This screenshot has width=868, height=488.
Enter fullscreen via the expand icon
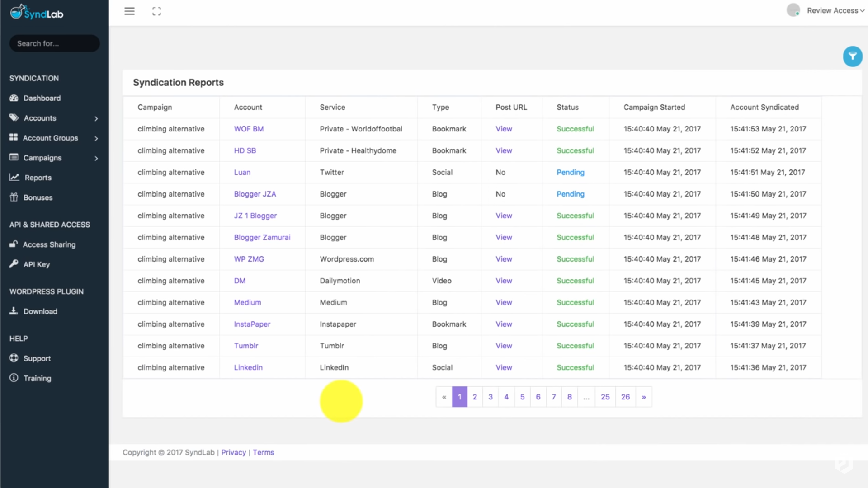pos(156,11)
